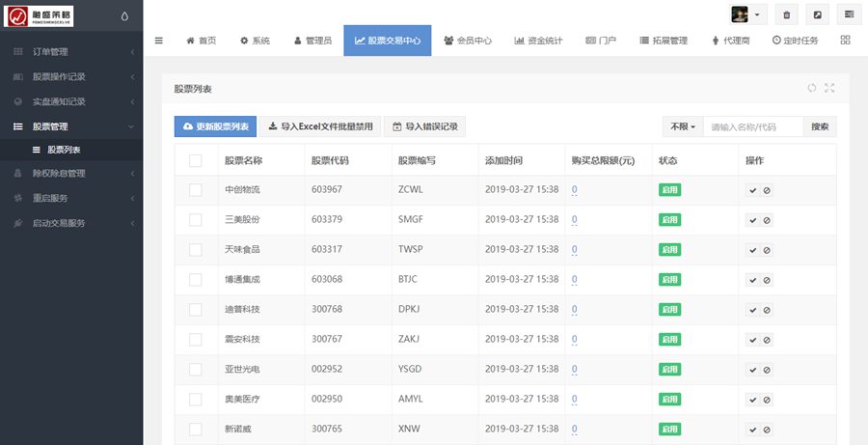Click the trash icon in top bar

click(x=787, y=14)
